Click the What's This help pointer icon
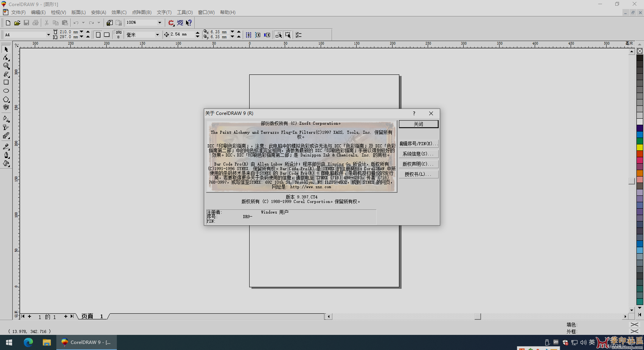The height and width of the screenshot is (350, 644). (x=189, y=23)
